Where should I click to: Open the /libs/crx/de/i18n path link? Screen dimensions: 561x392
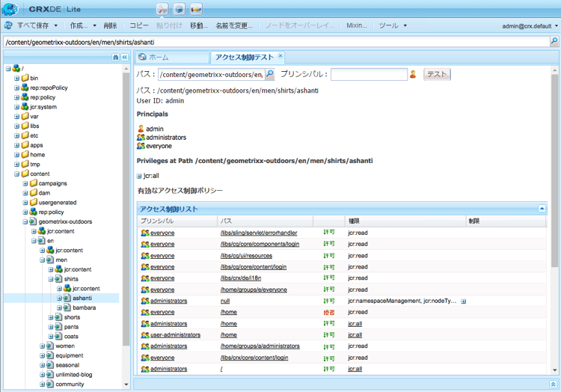coord(241,278)
